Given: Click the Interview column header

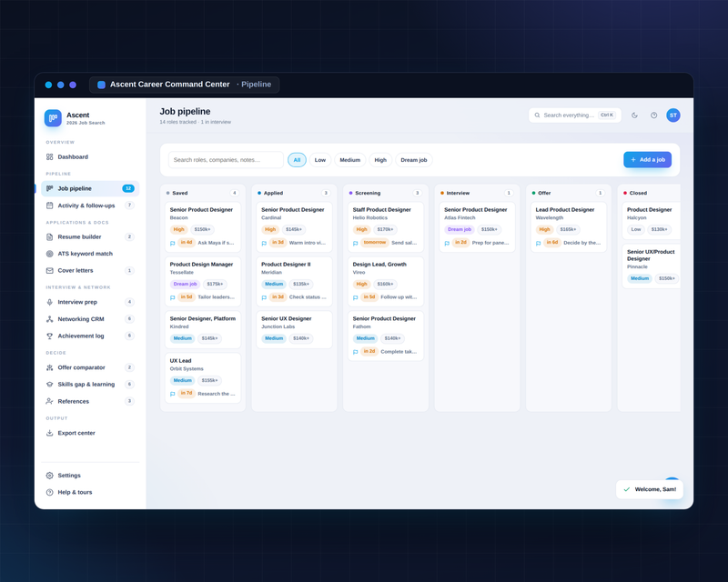Looking at the screenshot, I should (477, 193).
